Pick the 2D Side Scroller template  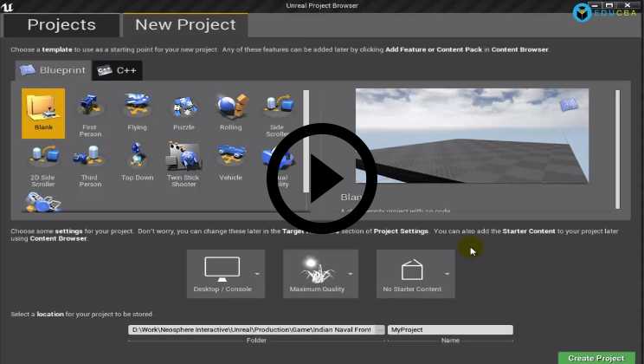43,164
